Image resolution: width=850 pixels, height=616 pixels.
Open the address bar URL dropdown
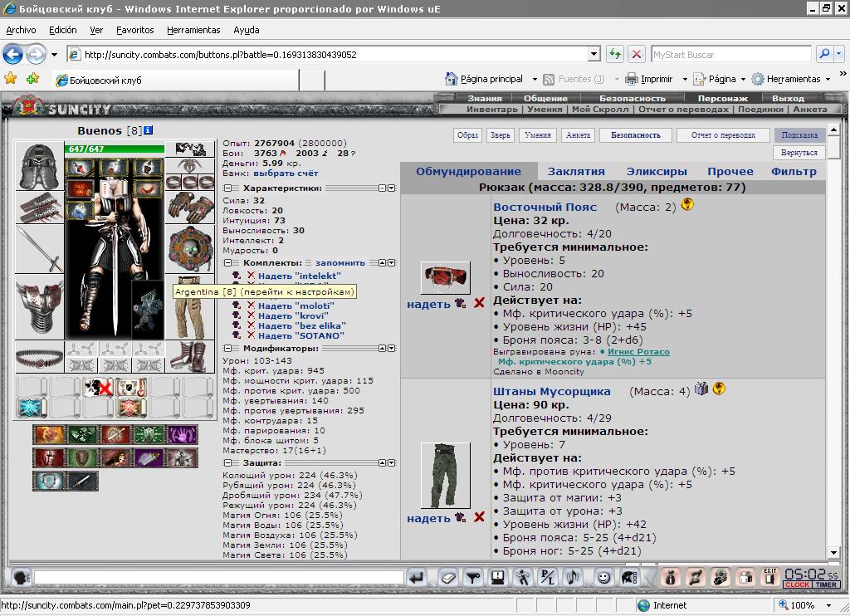[594, 54]
